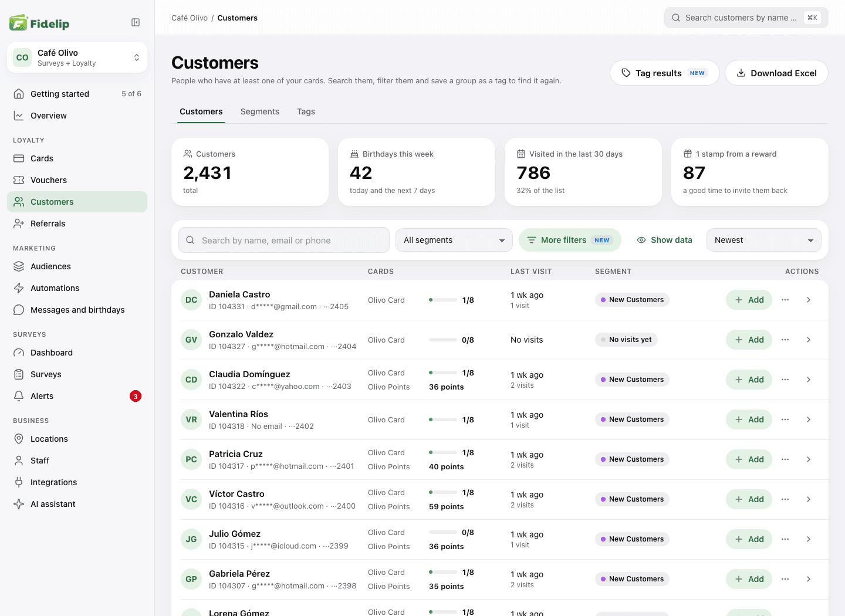Go to Vouchers section
845x616 pixels.
coord(77,180)
